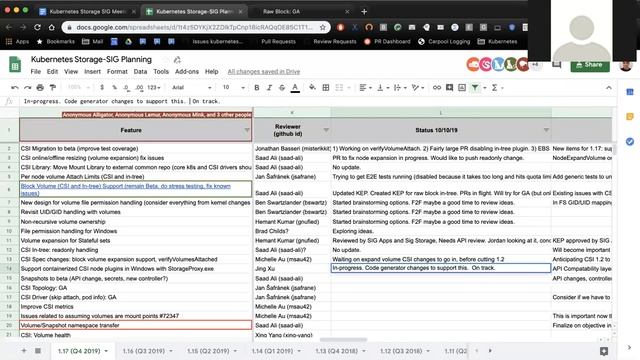Image resolution: width=640 pixels, height=360 pixels.
Task: Click the increase decimal places icon
Action: [x=139, y=88]
